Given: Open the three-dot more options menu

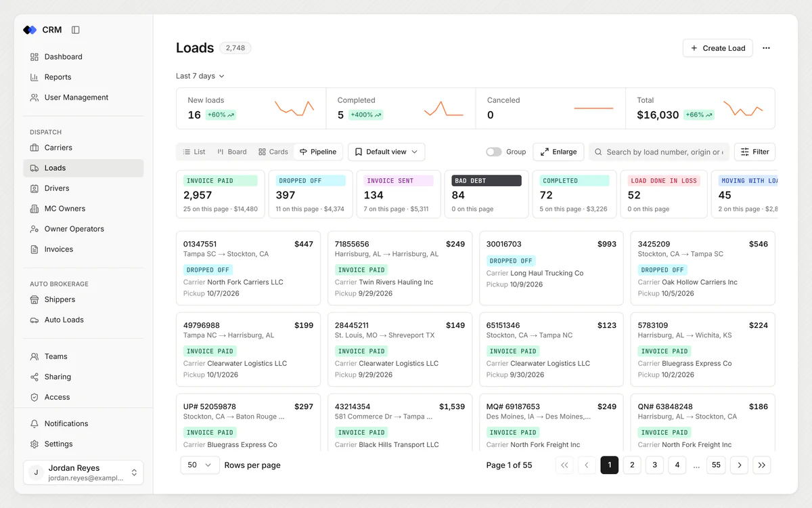Looking at the screenshot, I should (x=766, y=48).
